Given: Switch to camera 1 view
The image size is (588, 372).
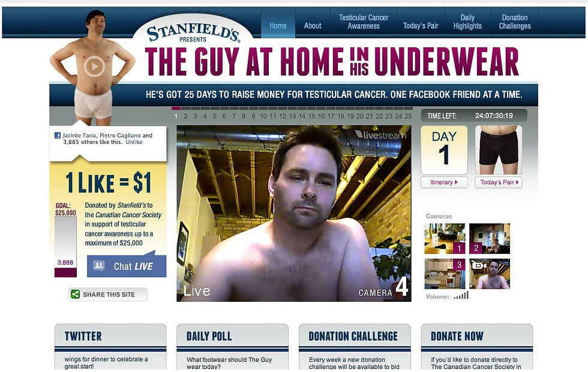Looking at the screenshot, I should [x=445, y=239].
